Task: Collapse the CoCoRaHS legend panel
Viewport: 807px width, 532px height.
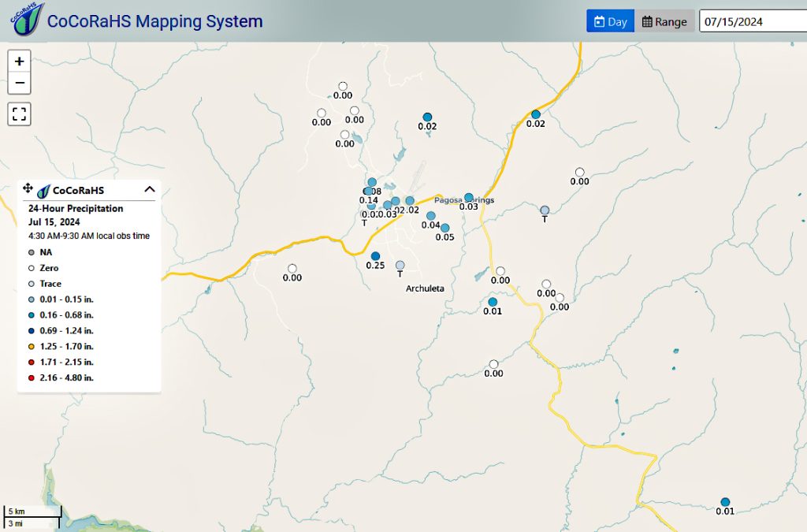Action: [x=150, y=189]
